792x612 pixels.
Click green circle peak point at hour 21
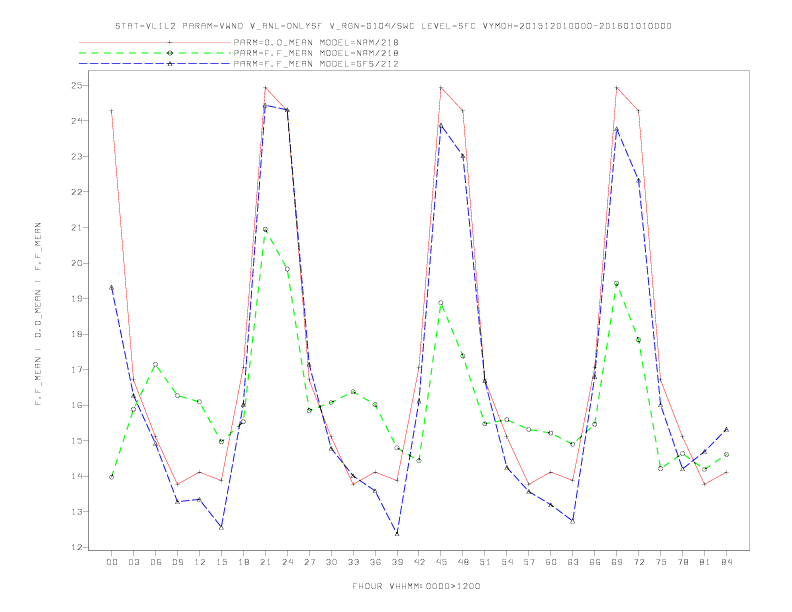265,229
